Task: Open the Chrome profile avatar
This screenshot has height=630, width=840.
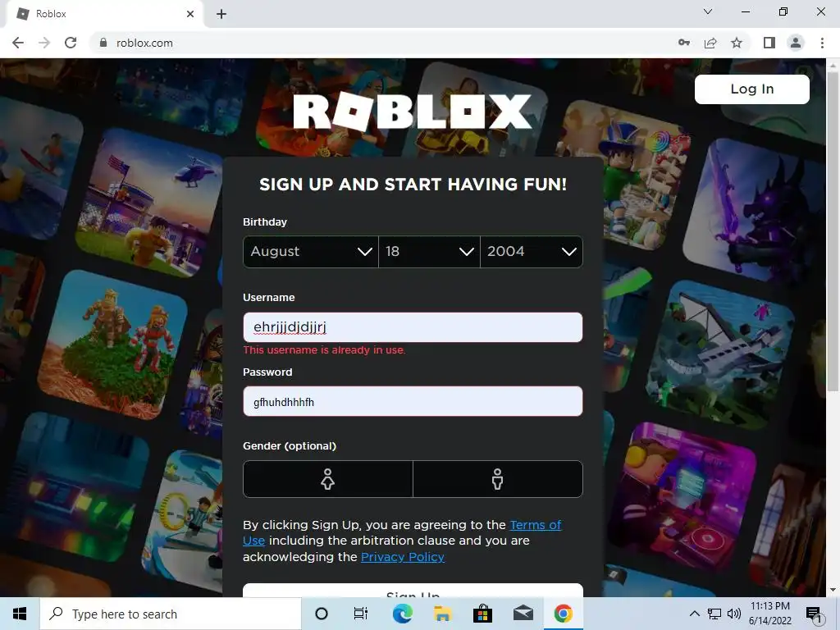Action: point(796,43)
